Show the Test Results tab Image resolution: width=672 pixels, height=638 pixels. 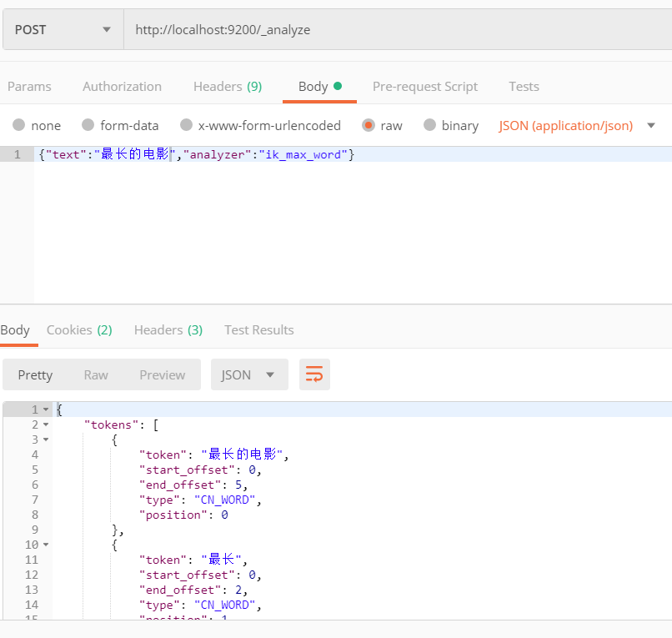point(259,330)
